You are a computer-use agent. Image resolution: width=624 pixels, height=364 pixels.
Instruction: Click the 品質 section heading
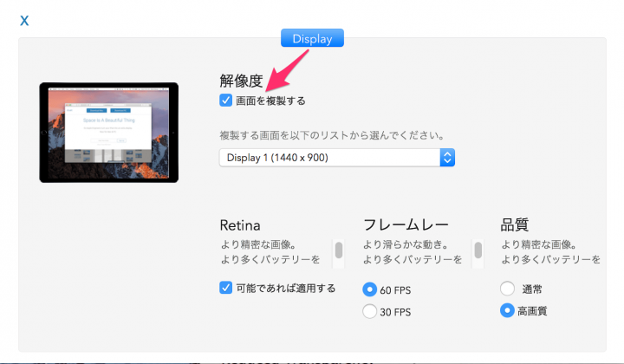click(x=514, y=224)
